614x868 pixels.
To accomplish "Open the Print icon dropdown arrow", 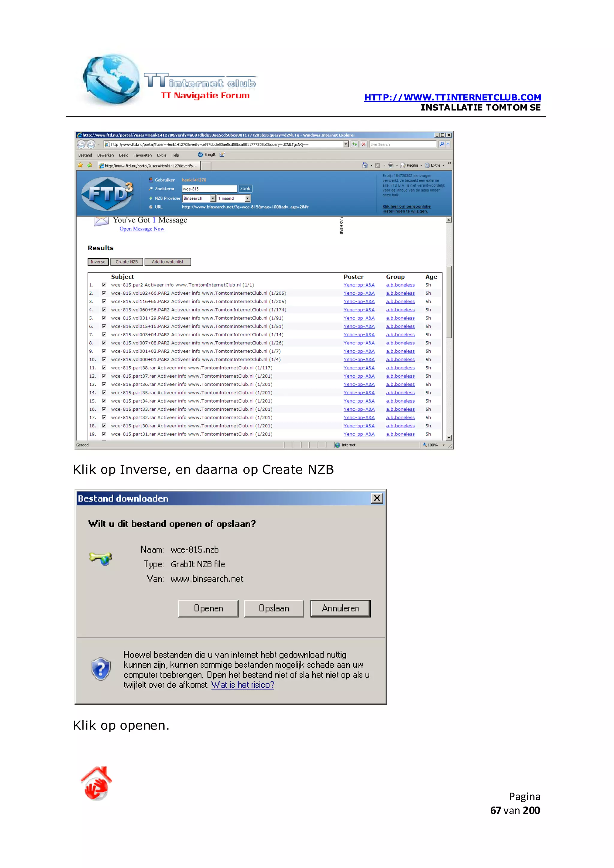I will click(397, 165).
